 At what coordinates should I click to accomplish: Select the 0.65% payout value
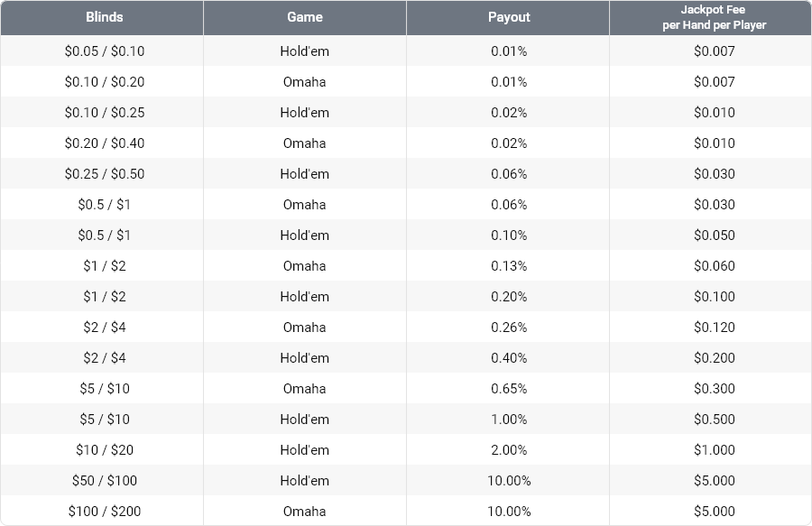[509, 389]
